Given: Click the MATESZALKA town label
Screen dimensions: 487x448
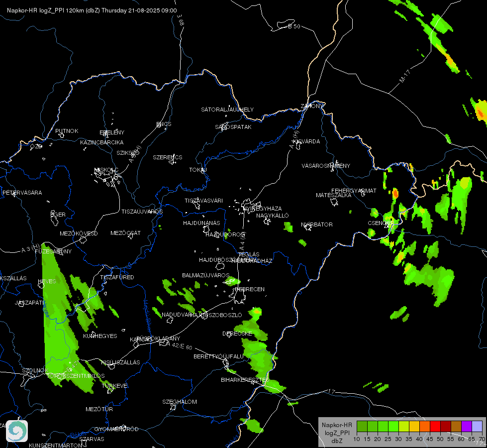Looking at the screenshot, I should [334, 195].
